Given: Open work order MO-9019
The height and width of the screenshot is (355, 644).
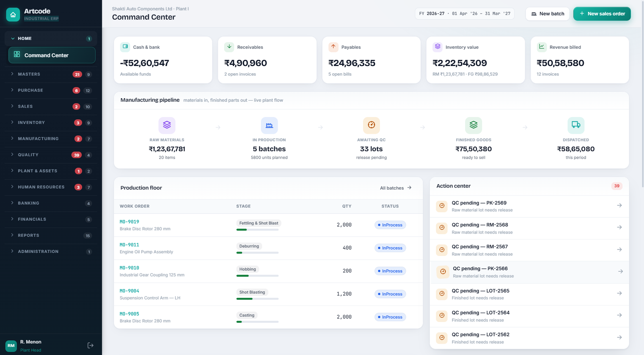Looking at the screenshot, I should tap(129, 222).
